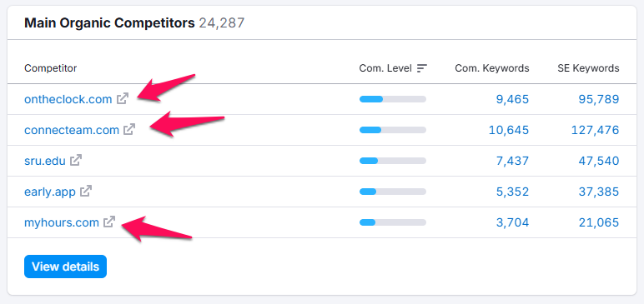Click the View details button
The width and height of the screenshot is (644, 304).
[65, 267]
